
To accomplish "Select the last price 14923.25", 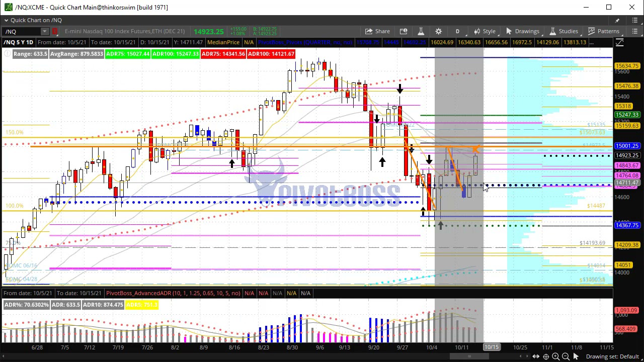I will [x=209, y=32].
